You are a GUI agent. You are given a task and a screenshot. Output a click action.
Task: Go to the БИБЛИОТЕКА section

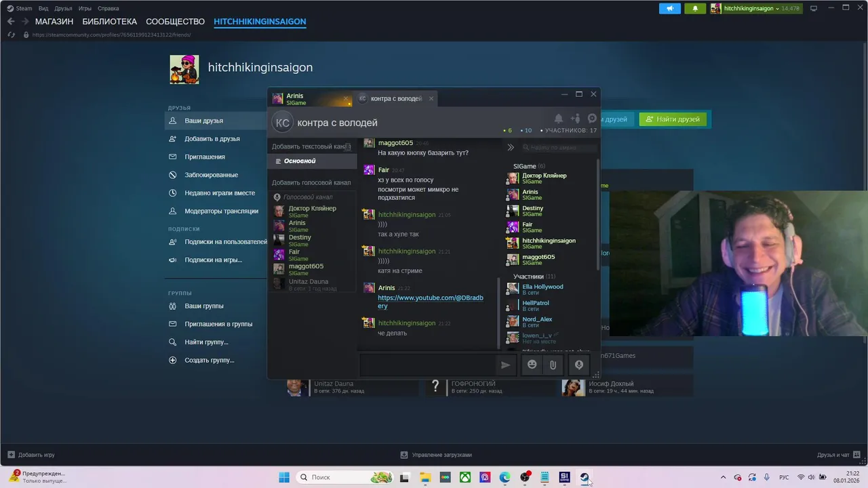click(110, 22)
